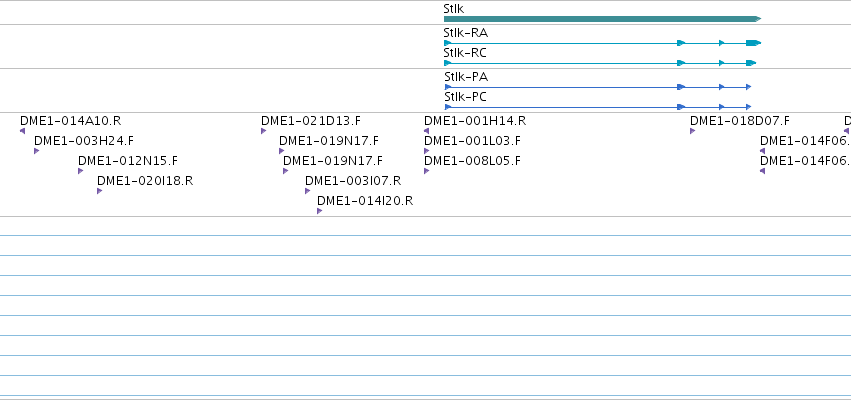Open DME1-021D13.F feature label

[311, 121]
